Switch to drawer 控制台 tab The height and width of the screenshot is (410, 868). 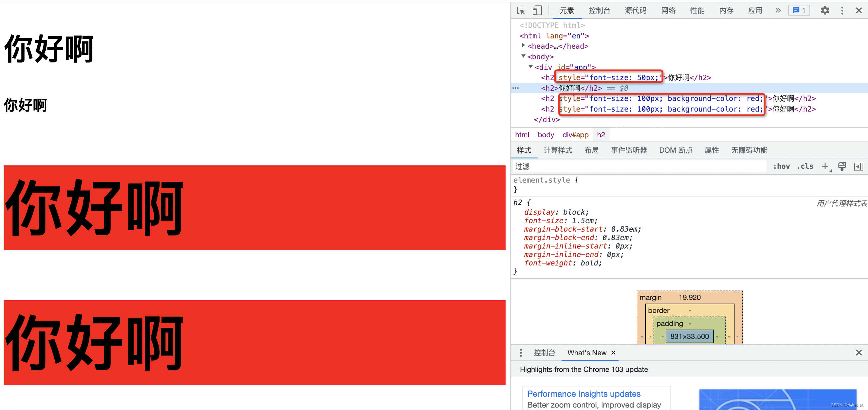tap(544, 353)
